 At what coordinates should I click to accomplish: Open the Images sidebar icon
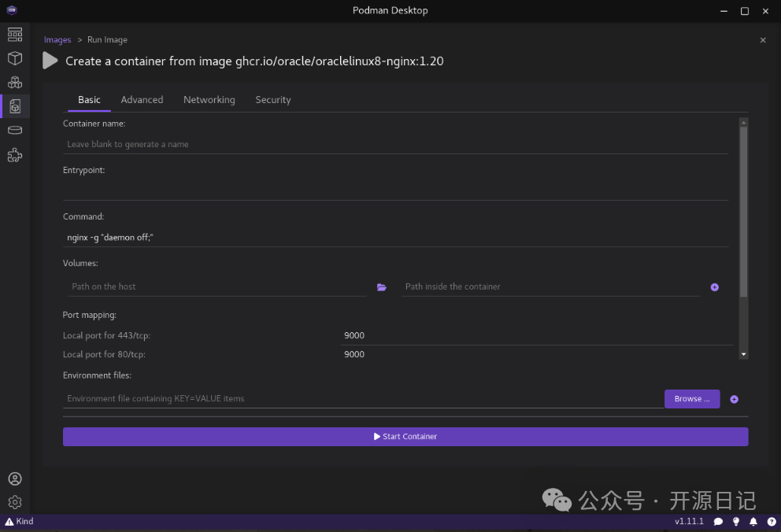point(14,106)
